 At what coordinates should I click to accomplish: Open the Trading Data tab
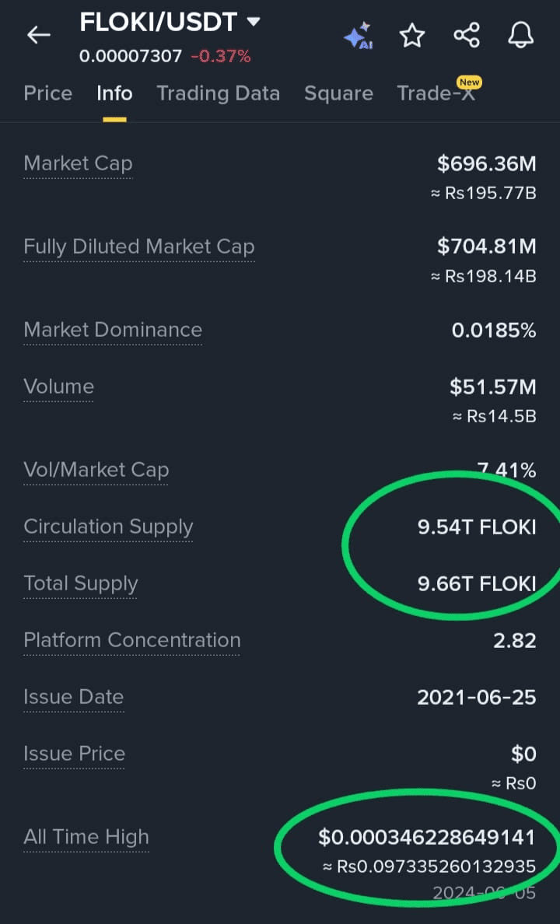218,93
